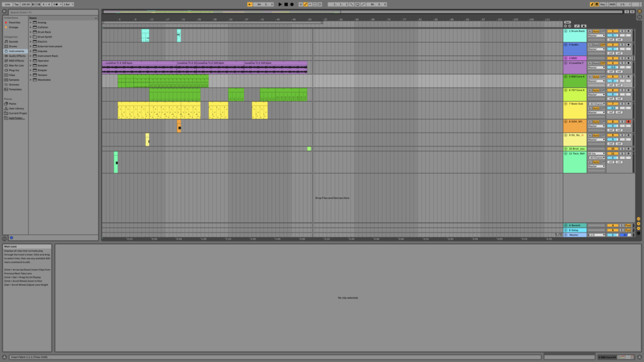Toggle Draw Mode pencil
The height and width of the screenshot is (362, 644).
(x=592, y=4)
